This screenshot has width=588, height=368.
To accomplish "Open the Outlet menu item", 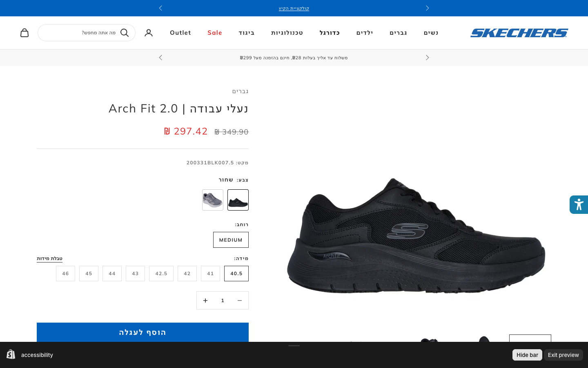I will 180,33.
